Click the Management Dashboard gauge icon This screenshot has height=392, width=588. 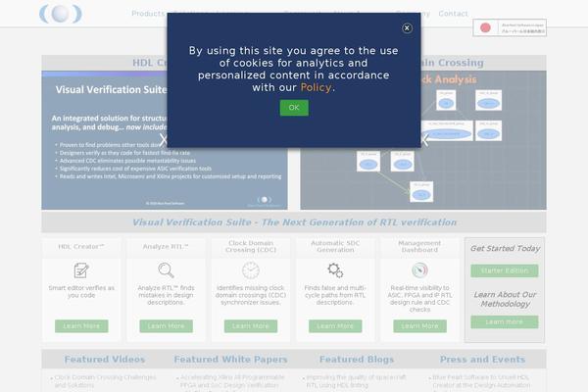point(419,270)
